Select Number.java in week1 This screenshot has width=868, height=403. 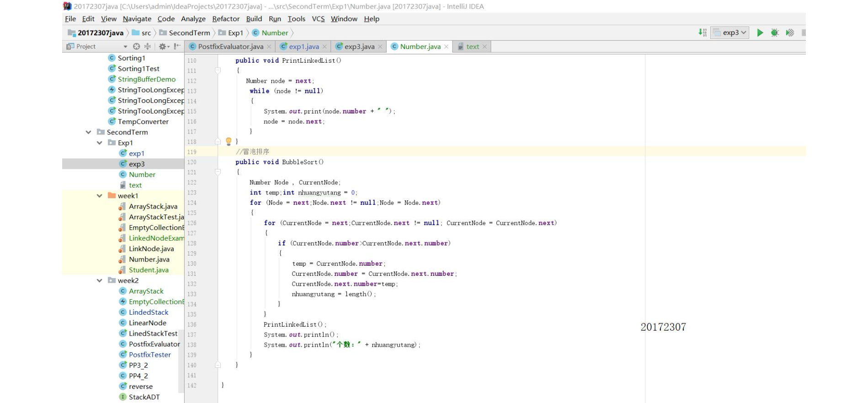click(144, 259)
